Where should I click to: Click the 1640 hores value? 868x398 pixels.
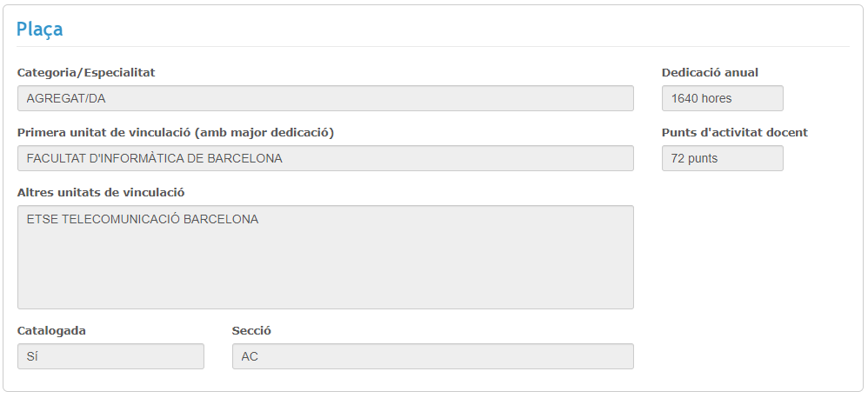(x=702, y=98)
